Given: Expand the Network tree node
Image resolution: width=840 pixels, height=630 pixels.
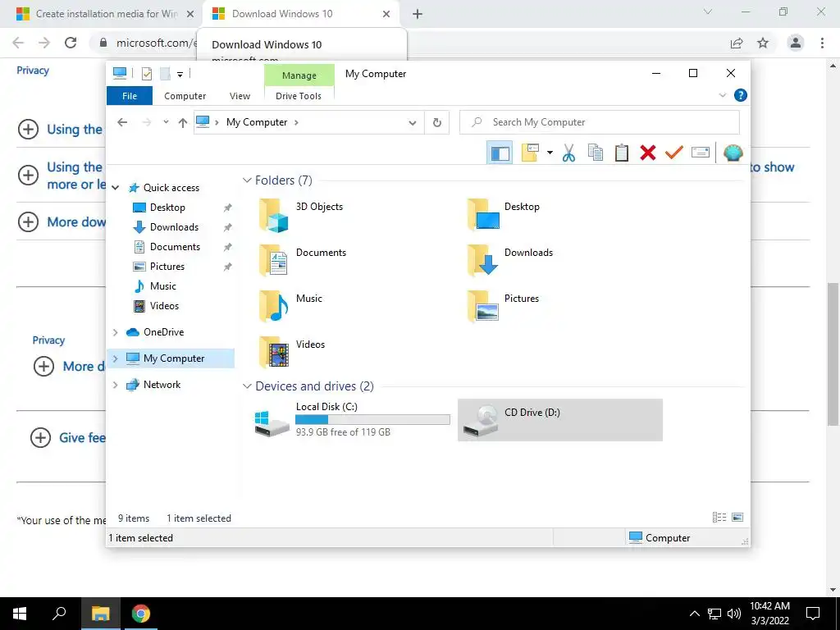Looking at the screenshot, I should click(x=115, y=385).
